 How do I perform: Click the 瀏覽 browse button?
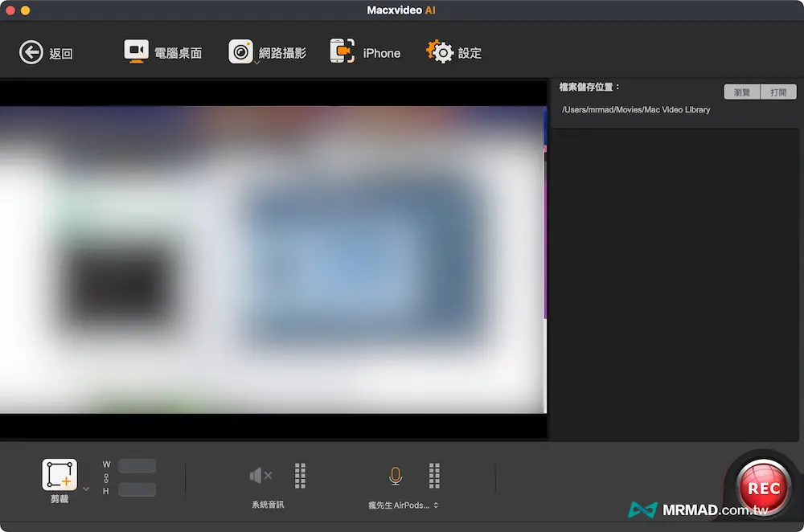[741, 92]
